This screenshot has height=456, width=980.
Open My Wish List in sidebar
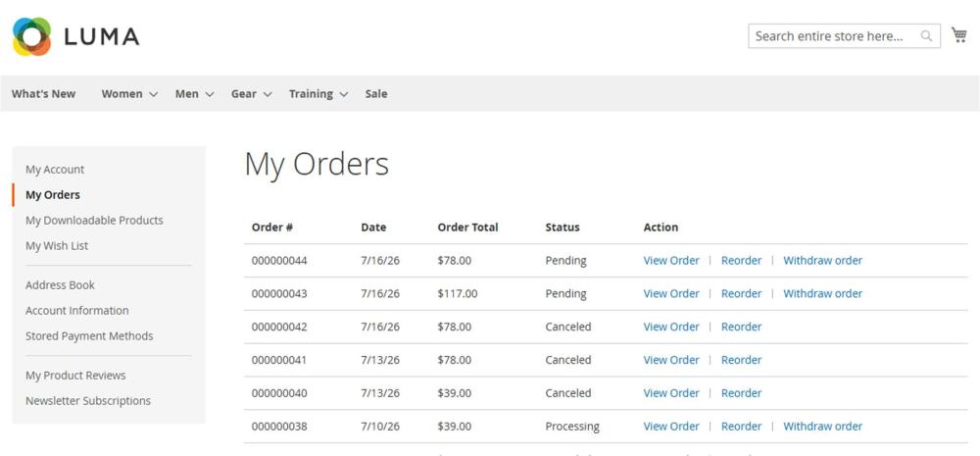coord(57,246)
